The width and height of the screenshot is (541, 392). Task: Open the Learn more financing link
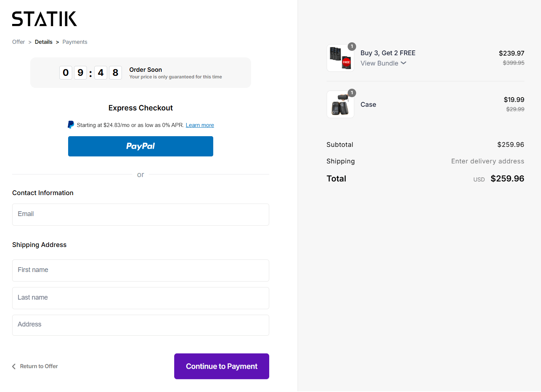click(200, 125)
